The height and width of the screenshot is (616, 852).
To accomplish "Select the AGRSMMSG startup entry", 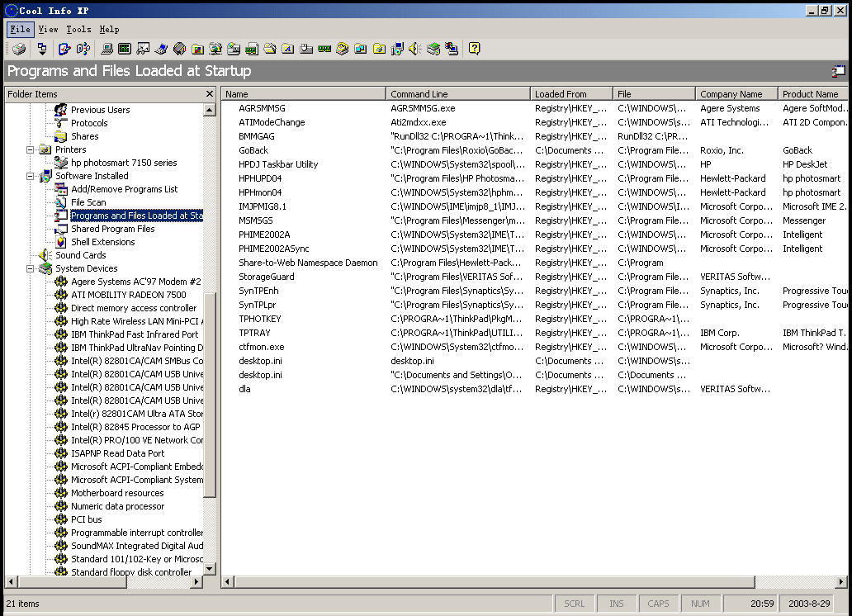I will pyautogui.click(x=262, y=108).
